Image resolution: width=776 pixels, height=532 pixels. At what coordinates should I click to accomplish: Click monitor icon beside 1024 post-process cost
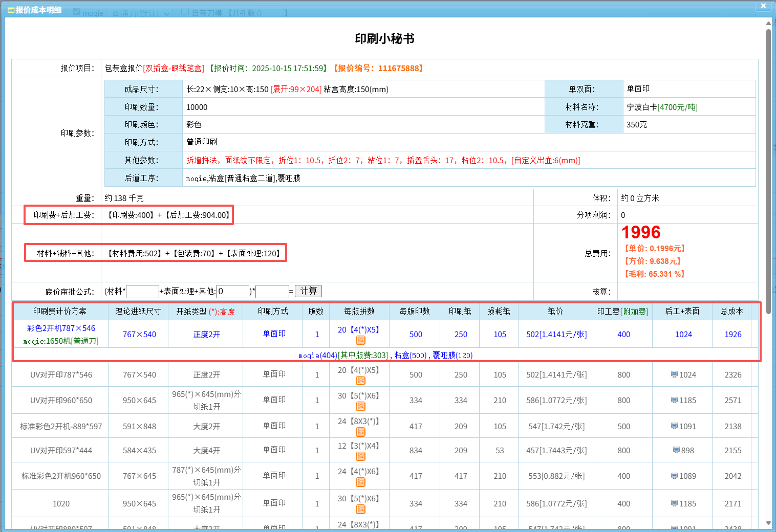[x=674, y=374]
